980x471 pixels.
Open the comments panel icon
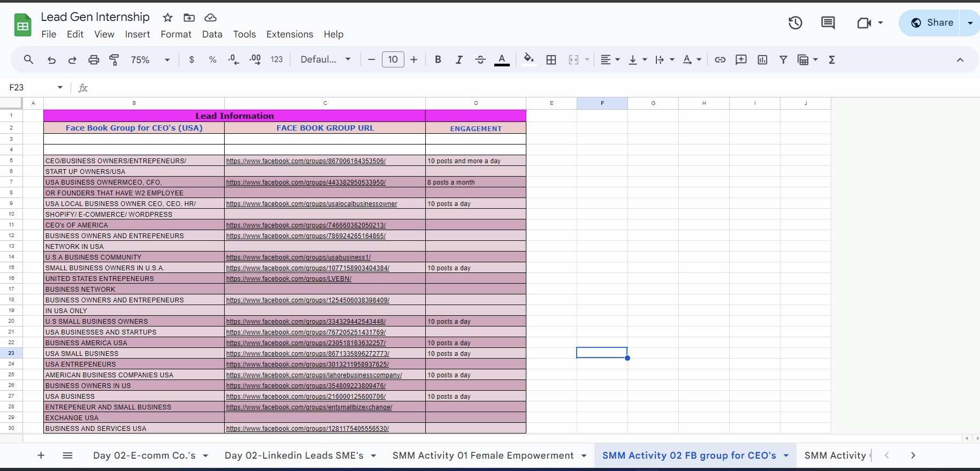point(828,22)
